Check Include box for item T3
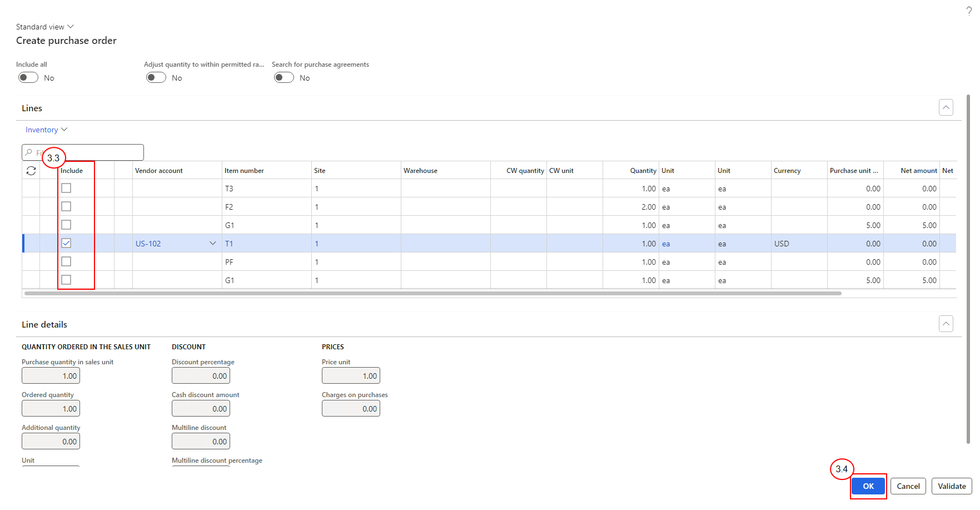 (x=66, y=188)
